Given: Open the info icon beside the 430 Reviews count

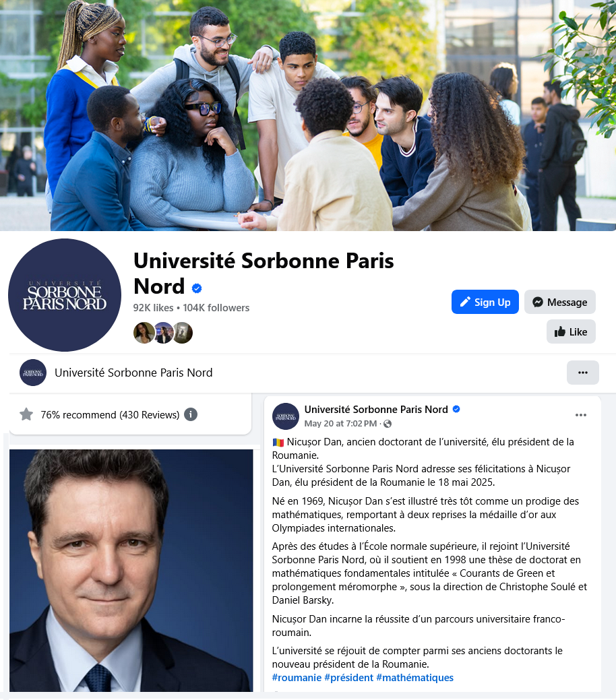Looking at the screenshot, I should click(191, 414).
